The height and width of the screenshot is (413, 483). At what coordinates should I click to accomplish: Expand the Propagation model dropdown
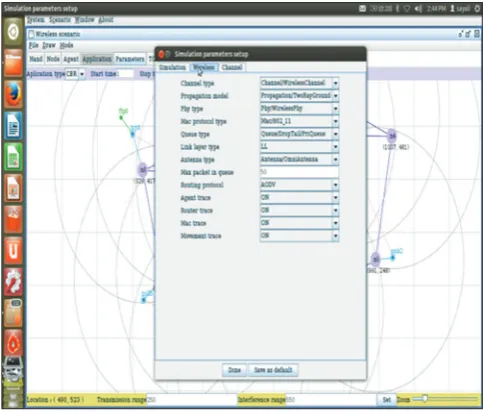tap(299, 96)
